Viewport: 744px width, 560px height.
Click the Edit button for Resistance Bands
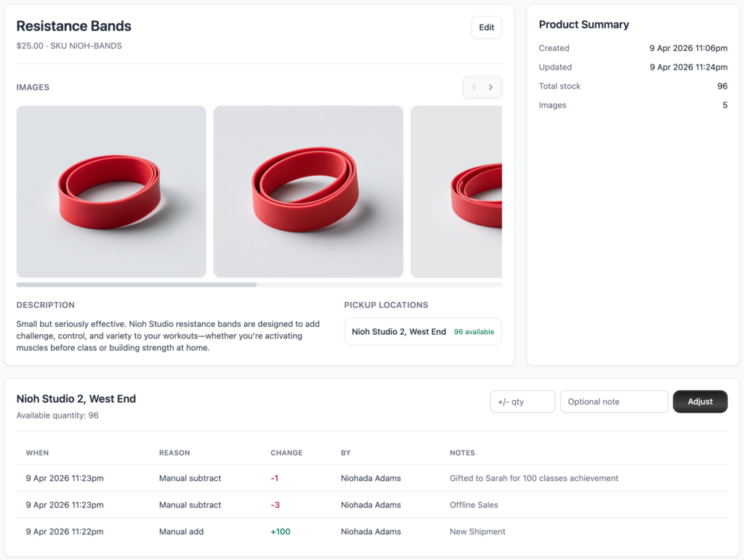[x=486, y=28]
